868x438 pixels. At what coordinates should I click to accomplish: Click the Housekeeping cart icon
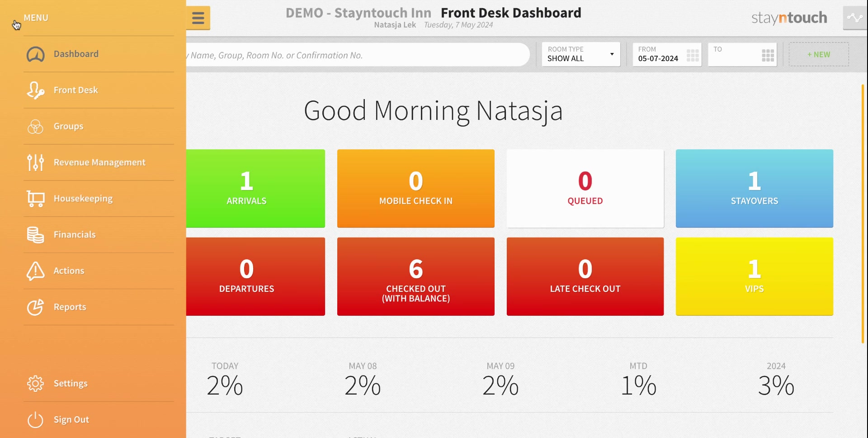click(x=35, y=199)
